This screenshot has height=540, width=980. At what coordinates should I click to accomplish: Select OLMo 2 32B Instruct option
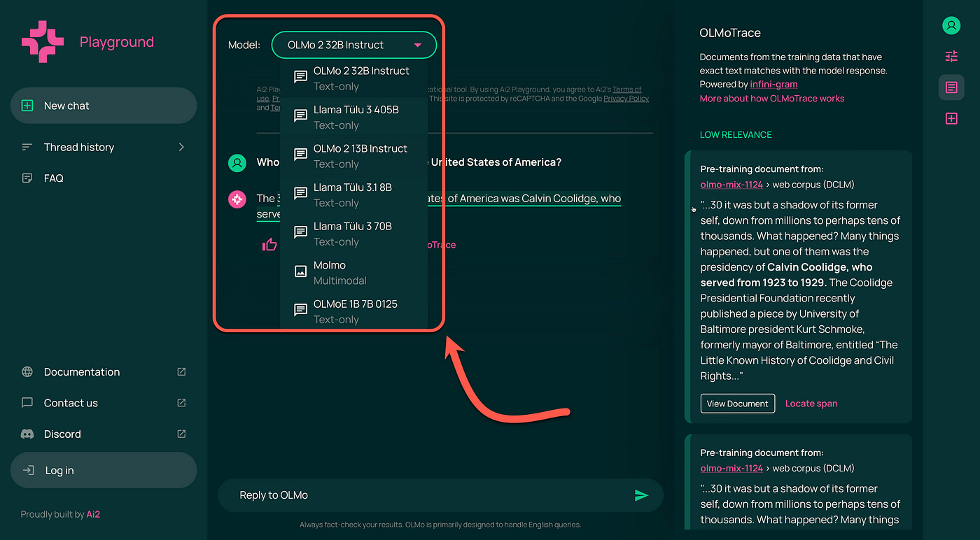(353, 78)
